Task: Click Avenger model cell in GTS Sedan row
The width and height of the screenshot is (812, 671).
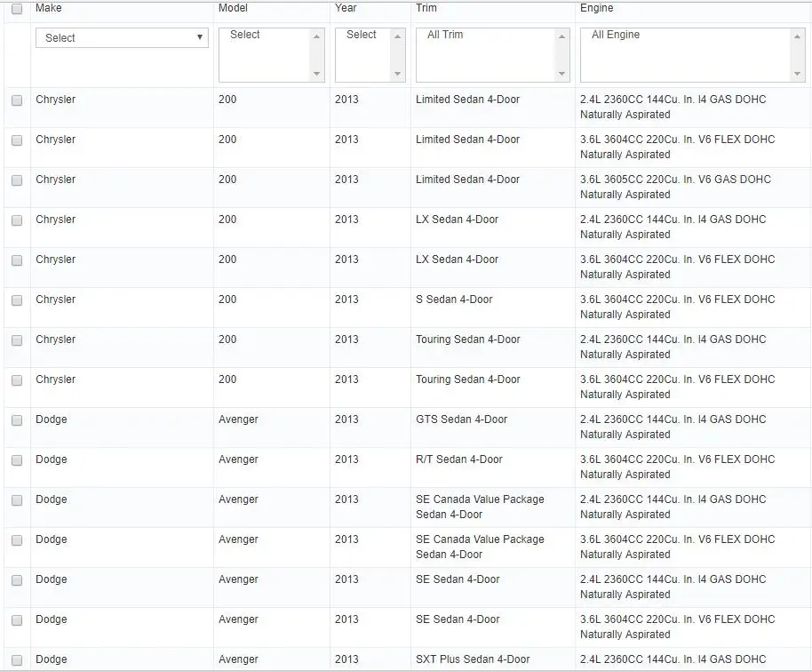Action: pos(238,419)
